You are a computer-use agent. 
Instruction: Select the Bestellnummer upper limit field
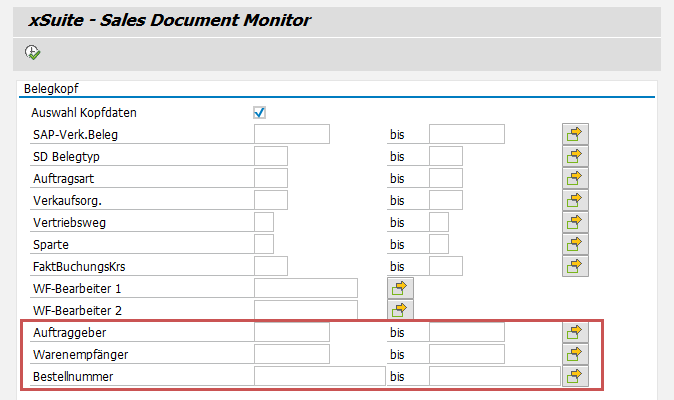(494, 376)
